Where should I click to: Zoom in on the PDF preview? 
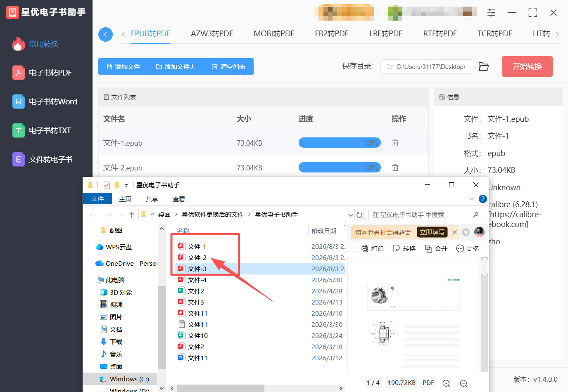pos(447,383)
